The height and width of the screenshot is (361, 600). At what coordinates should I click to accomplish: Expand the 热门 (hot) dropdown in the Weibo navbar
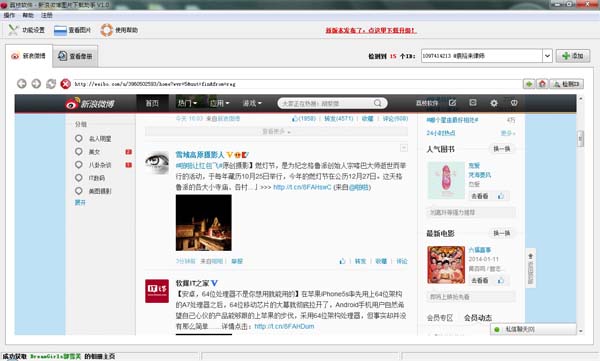tap(187, 103)
